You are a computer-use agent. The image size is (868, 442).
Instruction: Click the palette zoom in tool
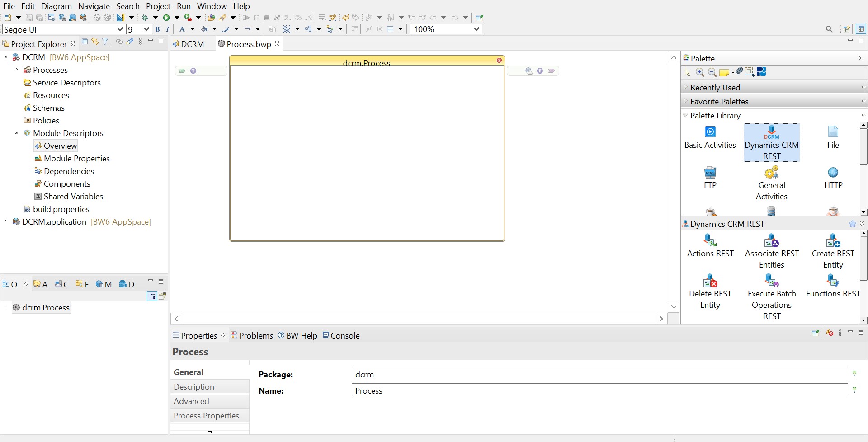click(x=700, y=72)
